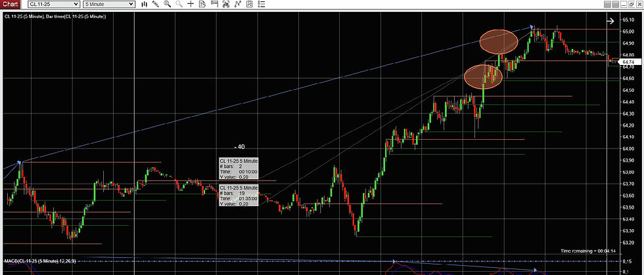Select the Chart title tab

(11, 4)
